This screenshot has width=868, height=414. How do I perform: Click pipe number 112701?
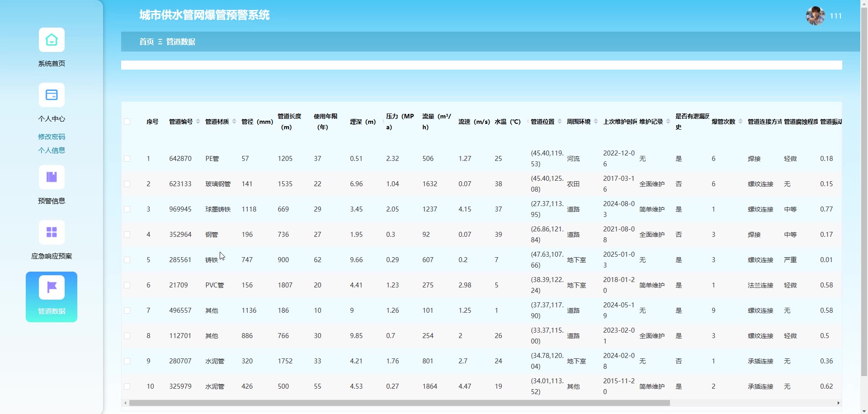(180, 336)
